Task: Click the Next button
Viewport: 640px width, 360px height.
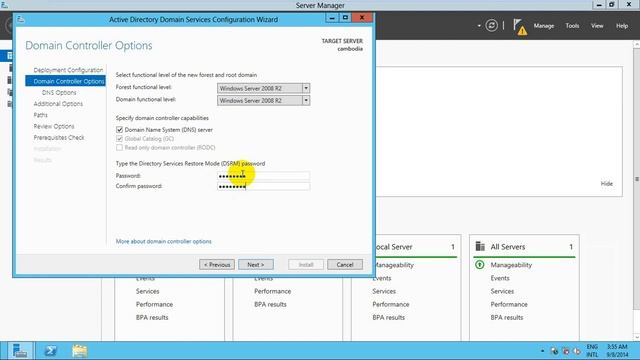Action: pyautogui.click(x=256, y=264)
